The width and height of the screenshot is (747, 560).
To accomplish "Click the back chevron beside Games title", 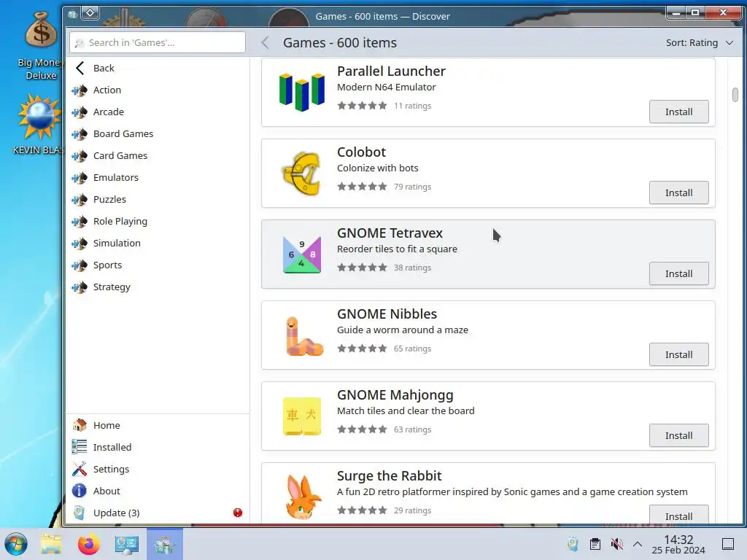I will [x=266, y=43].
